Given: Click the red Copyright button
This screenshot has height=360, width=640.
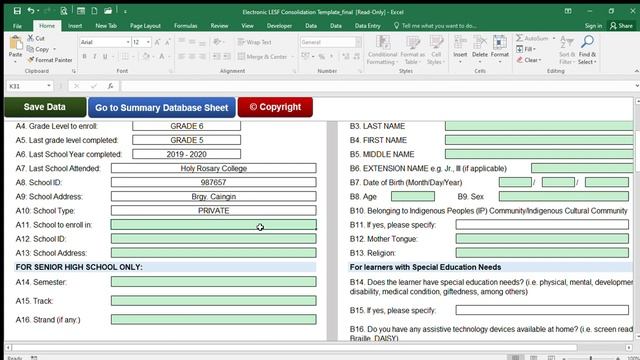Looking at the screenshot, I should (x=275, y=107).
